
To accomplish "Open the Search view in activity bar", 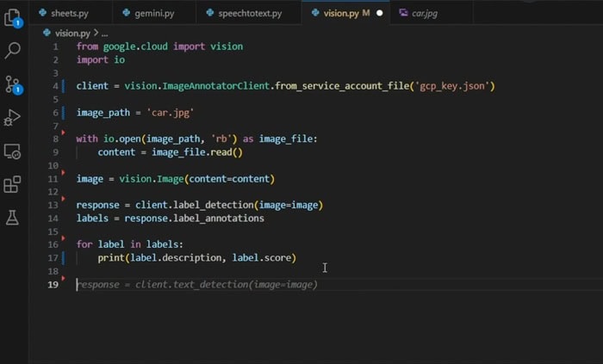I will [x=13, y=50].
